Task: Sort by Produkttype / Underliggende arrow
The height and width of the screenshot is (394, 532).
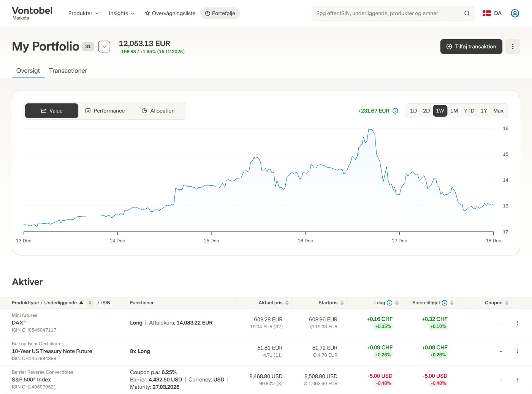Action: click(x=81, y=303)
